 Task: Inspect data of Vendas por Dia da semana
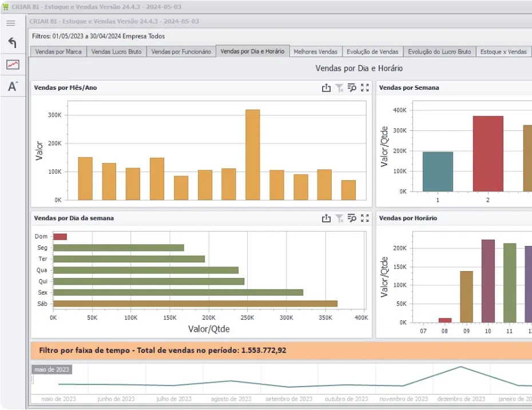click(352, 218)
